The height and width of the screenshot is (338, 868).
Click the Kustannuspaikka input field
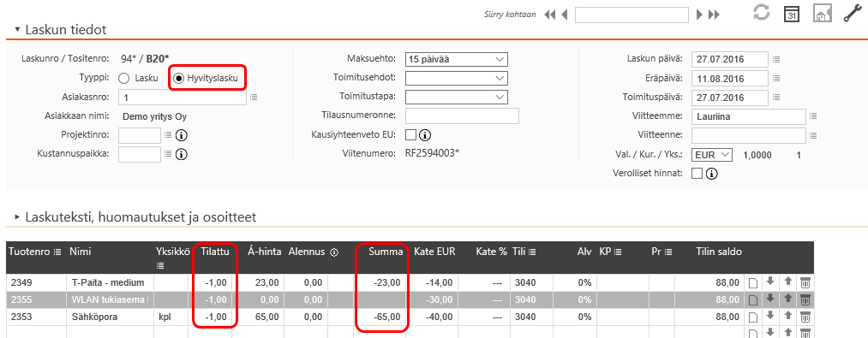click(x=140, y=154)
